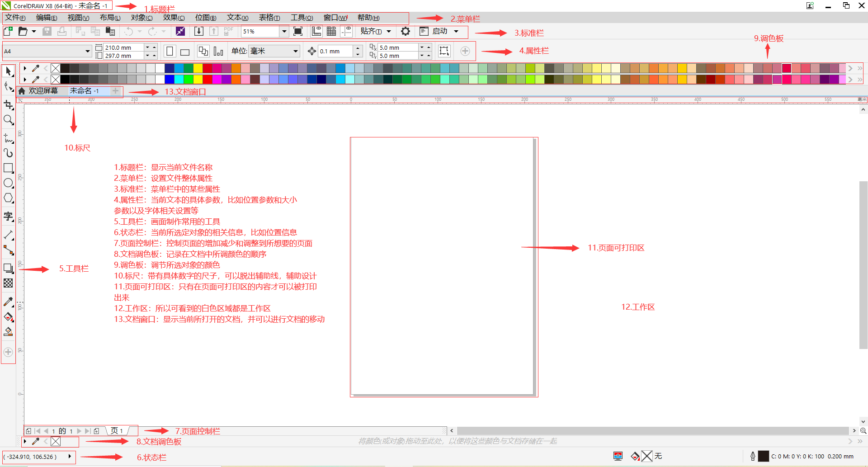This screenshot has width=868, height=467.
Task: Select the Zoom tool
Action: click(8, 120)
